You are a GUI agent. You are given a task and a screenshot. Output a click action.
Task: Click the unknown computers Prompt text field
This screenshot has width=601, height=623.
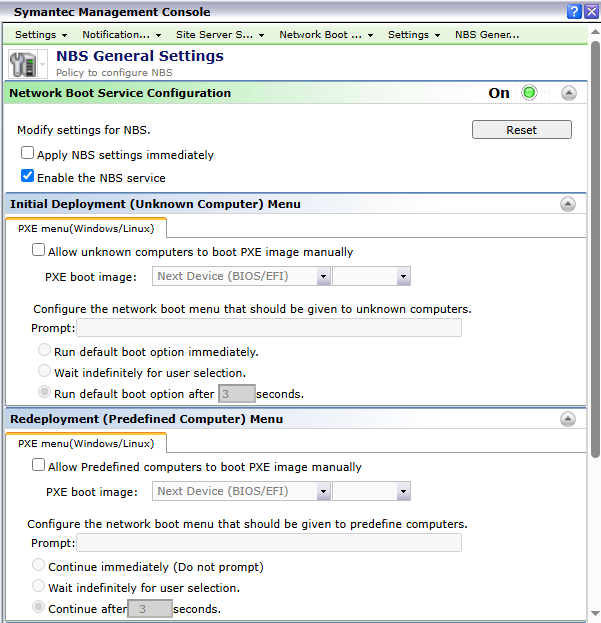click(x=268, y=328)
